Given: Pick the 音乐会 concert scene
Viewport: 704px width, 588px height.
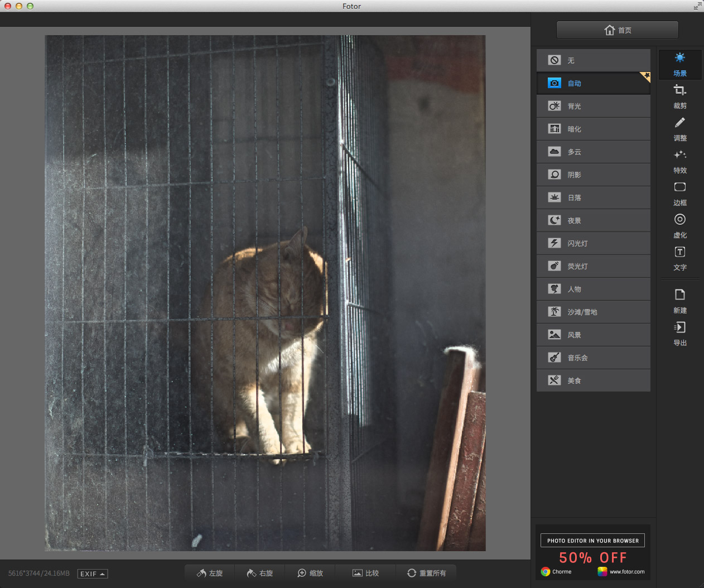Looking at the screenshot, I should coord(593,358).
